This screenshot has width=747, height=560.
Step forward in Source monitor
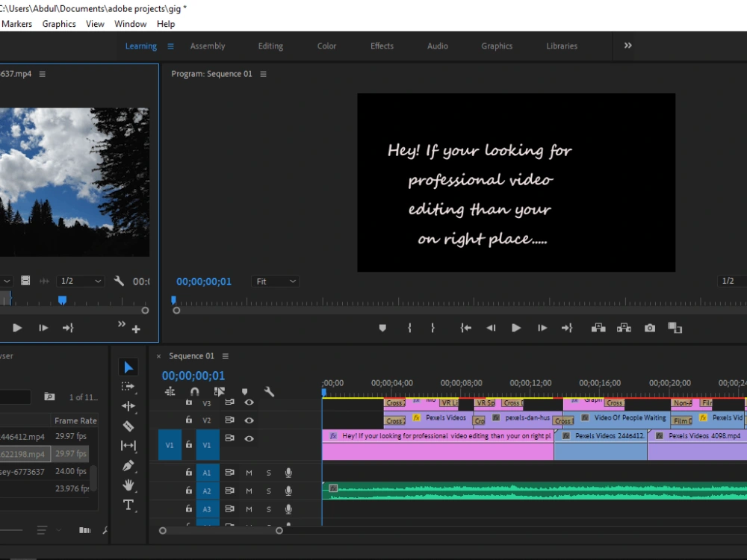click(x=43, y=328)
